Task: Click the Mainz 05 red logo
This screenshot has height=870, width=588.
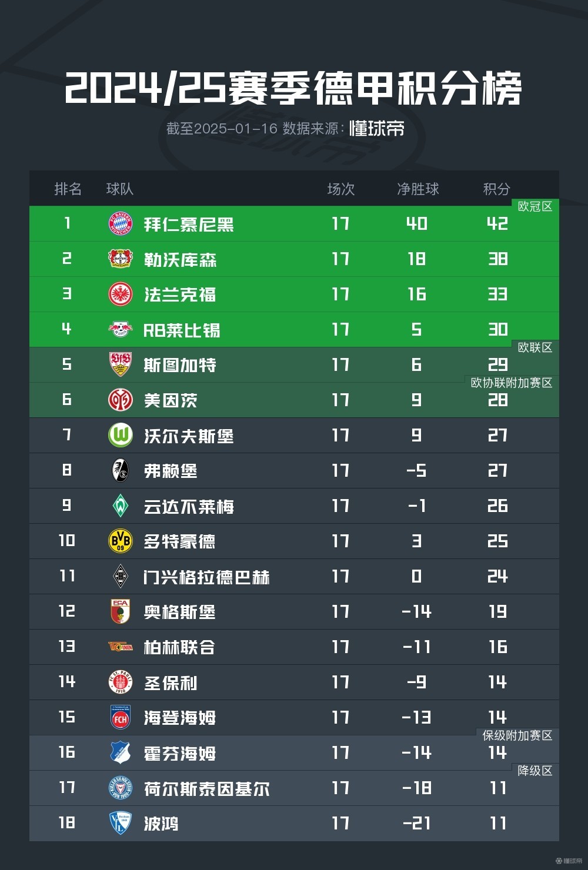Action: 121,400
